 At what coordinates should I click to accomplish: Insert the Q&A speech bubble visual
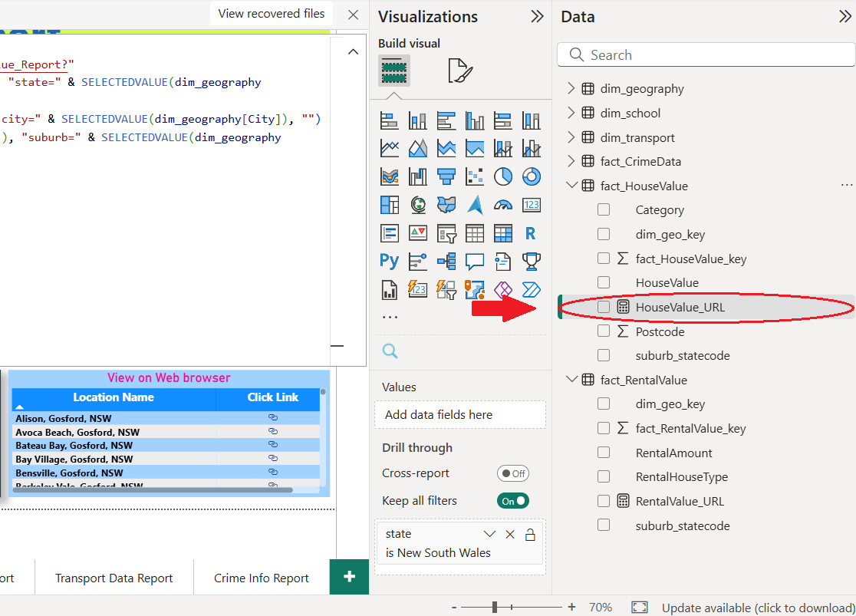[x=474, y=261]
